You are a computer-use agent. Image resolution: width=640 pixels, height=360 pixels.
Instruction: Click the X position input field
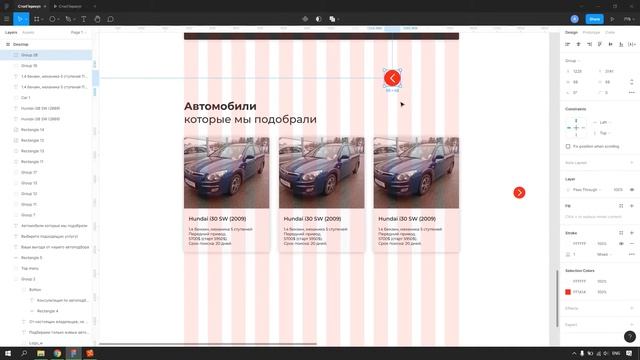click(x=578, y=71)
